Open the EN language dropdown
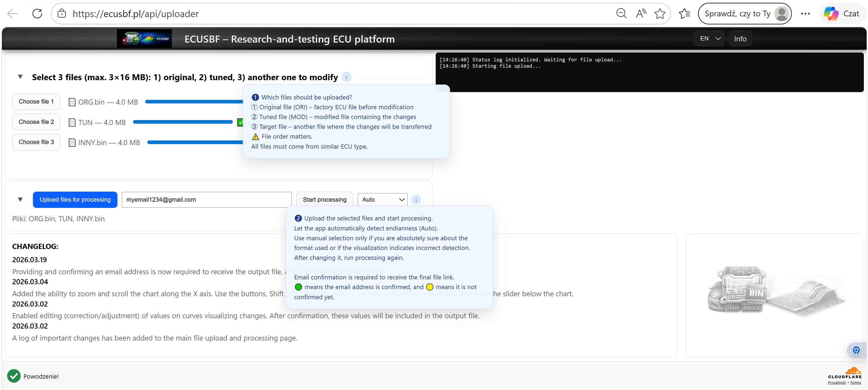 click(709, 38)
